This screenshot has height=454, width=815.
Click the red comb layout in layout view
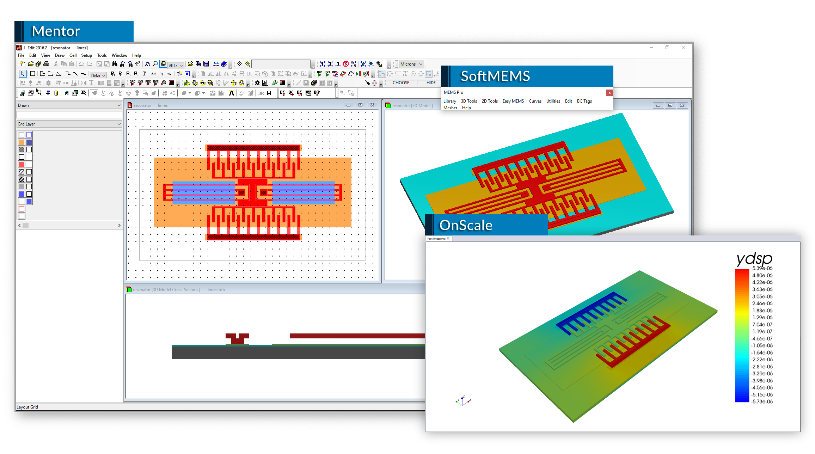point(253,192)
